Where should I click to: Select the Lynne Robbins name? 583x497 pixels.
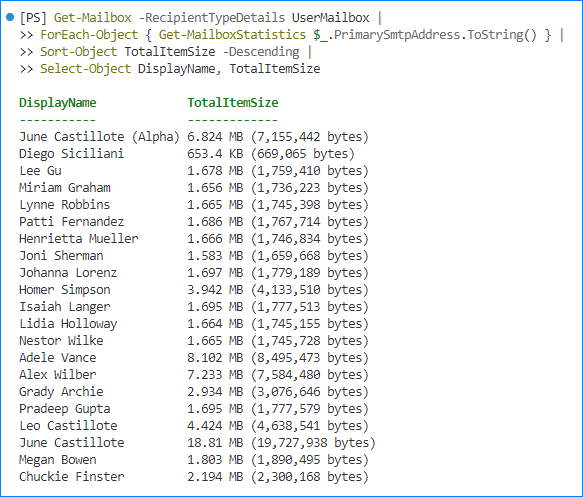click(65, 205)
